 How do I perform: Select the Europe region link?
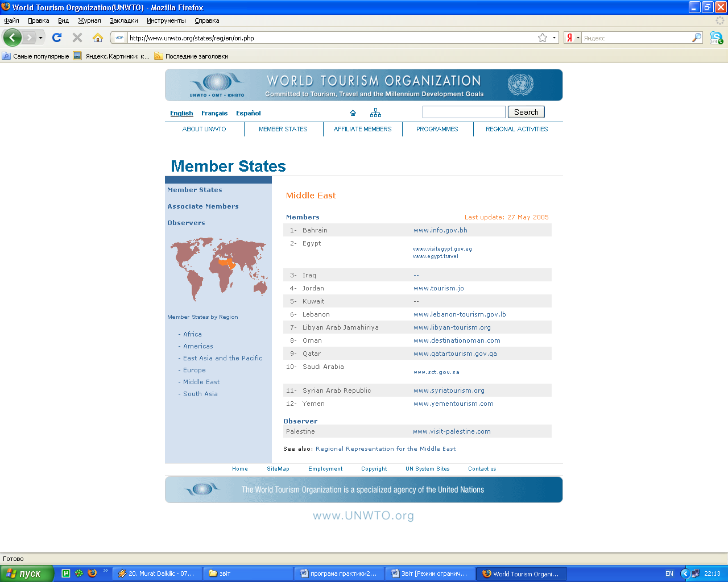pos(194,370)
